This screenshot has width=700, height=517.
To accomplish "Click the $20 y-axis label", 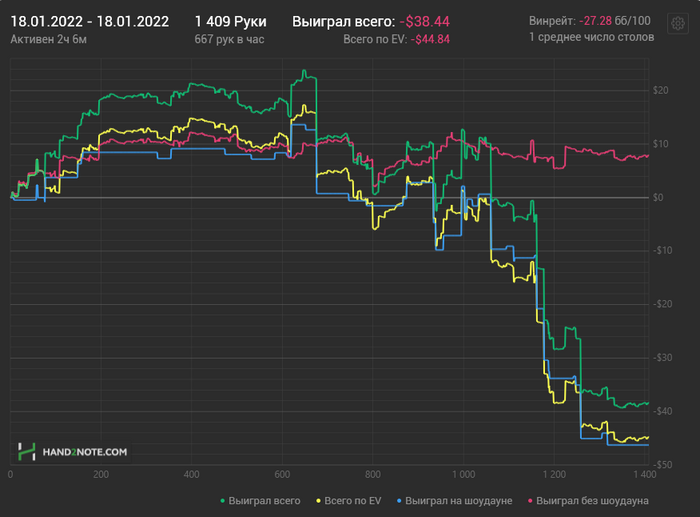I will point(660,91).
